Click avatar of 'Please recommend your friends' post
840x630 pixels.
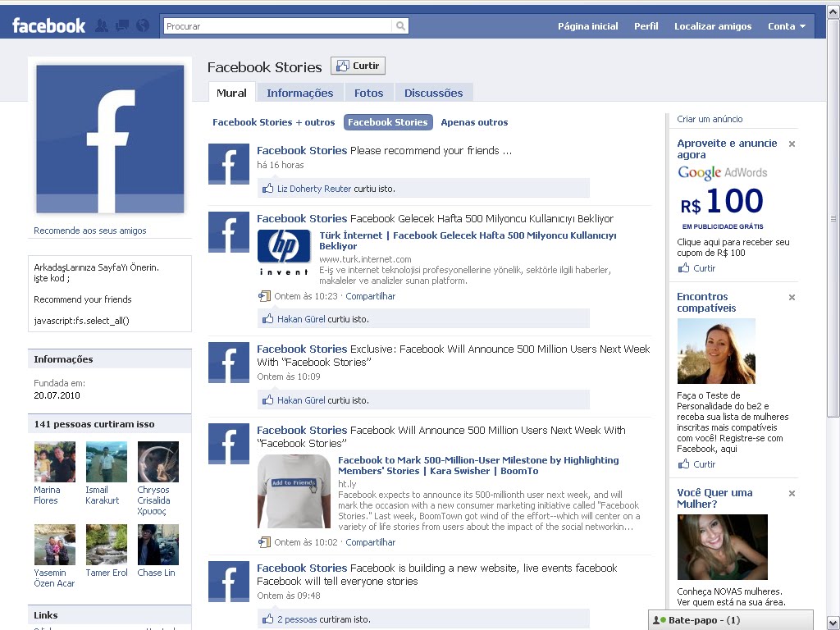point(229,164)
